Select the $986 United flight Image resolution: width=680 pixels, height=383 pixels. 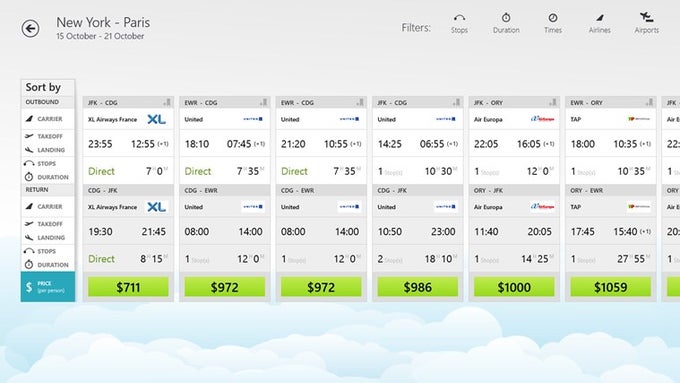tap(418, 287)
